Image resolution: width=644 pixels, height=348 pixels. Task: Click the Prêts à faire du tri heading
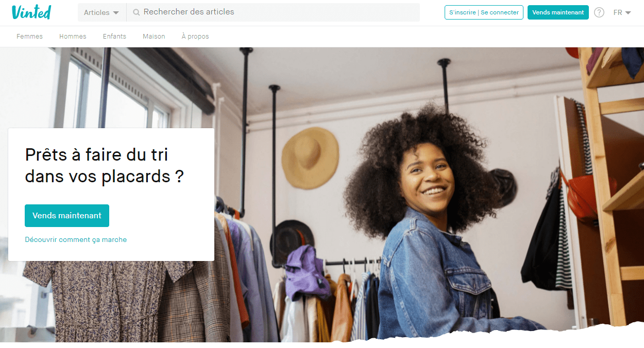coord(105,165)
